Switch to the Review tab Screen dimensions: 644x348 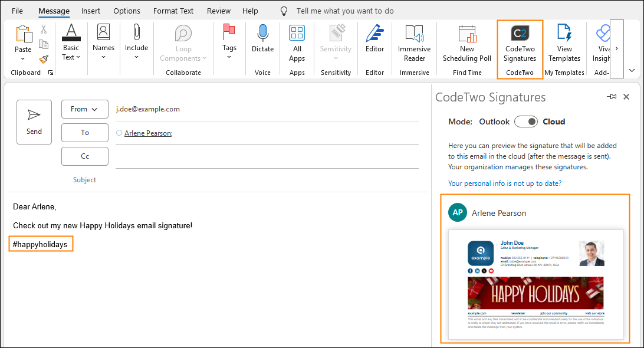[218, 11]
